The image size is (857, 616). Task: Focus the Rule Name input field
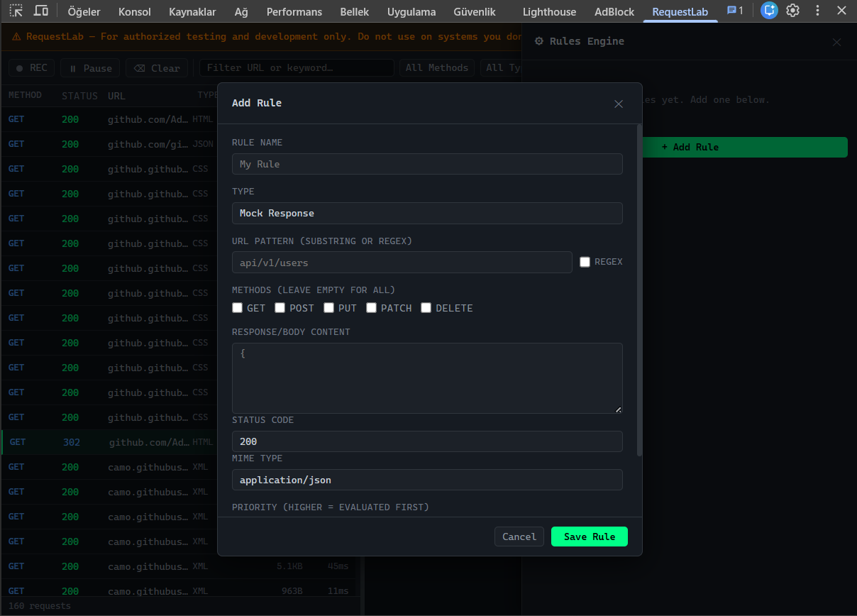point(427,164)
